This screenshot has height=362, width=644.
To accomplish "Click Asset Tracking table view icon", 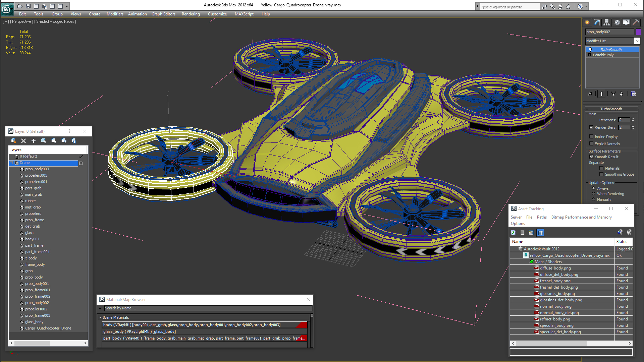I will [541, 233].
